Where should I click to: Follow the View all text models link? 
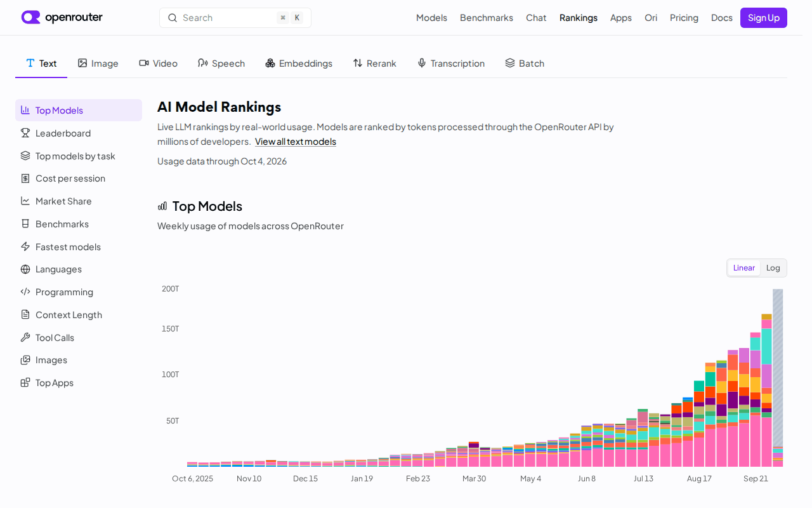(296, 142)
